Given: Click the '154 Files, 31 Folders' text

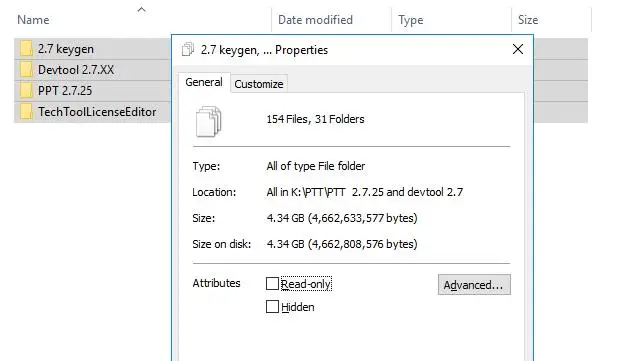Looking at the screenshot, I should 315,119.
